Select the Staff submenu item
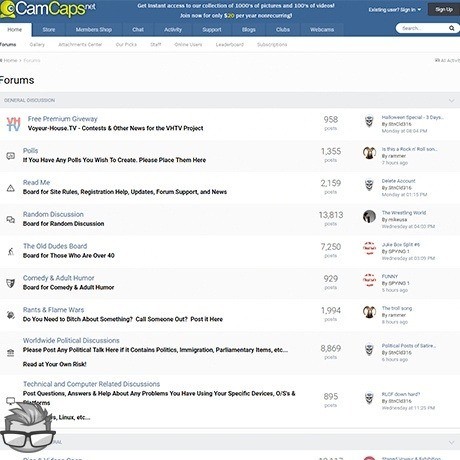This screenshot has width=460, height=460. [156, 44]
